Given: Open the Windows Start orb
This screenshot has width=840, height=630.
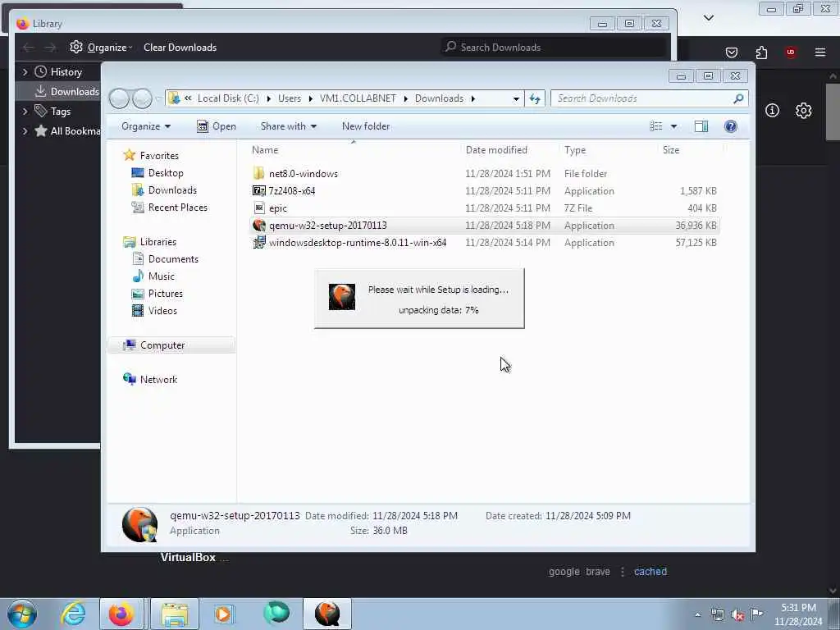Looking at the screenshot, I should point(22,614).
